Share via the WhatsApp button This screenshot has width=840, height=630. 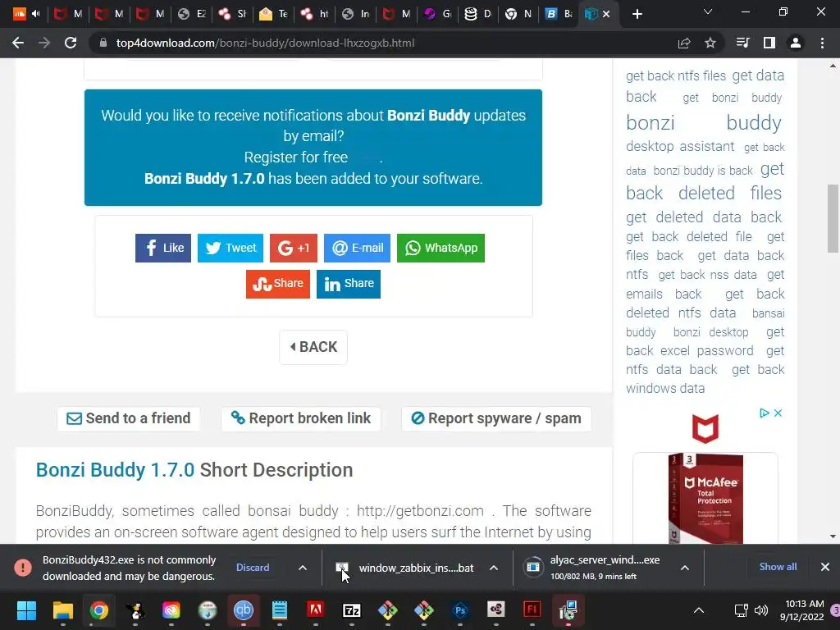click(441, 248)
